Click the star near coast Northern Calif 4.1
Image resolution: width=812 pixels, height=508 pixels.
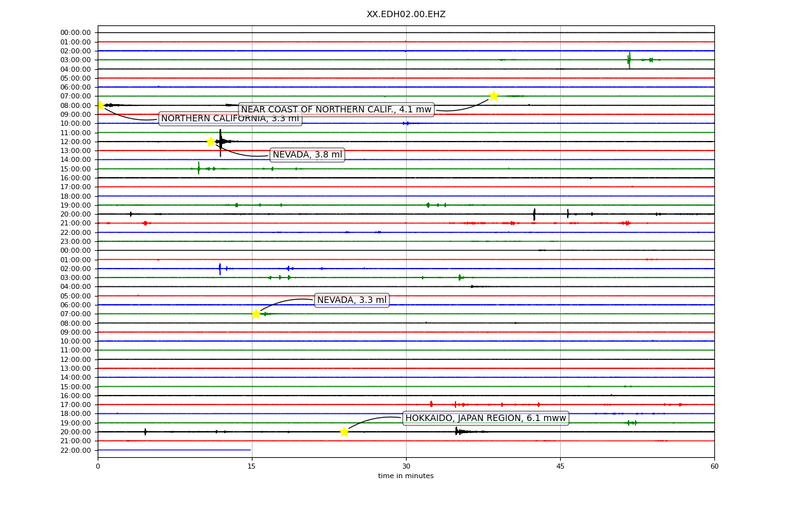click(x=494, y=96)
